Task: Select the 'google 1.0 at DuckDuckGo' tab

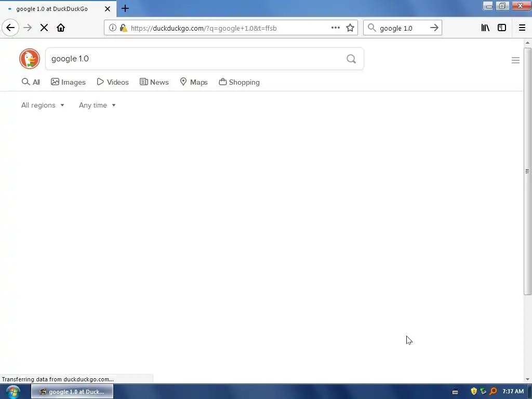Action: pos(58,9)
